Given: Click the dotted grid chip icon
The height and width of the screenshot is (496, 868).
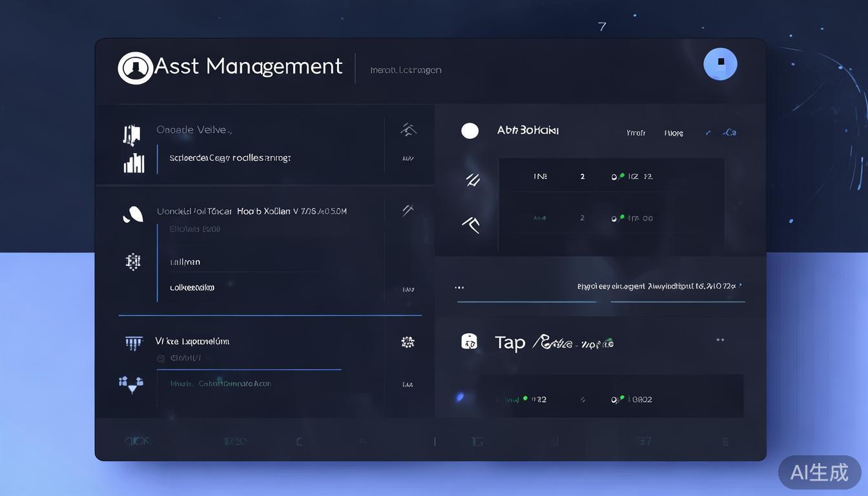Looking at the screenshot, I should coord(132,262).
